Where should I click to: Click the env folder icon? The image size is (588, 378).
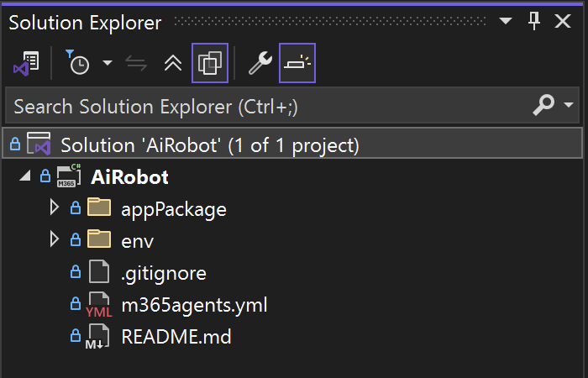(99, 239)
